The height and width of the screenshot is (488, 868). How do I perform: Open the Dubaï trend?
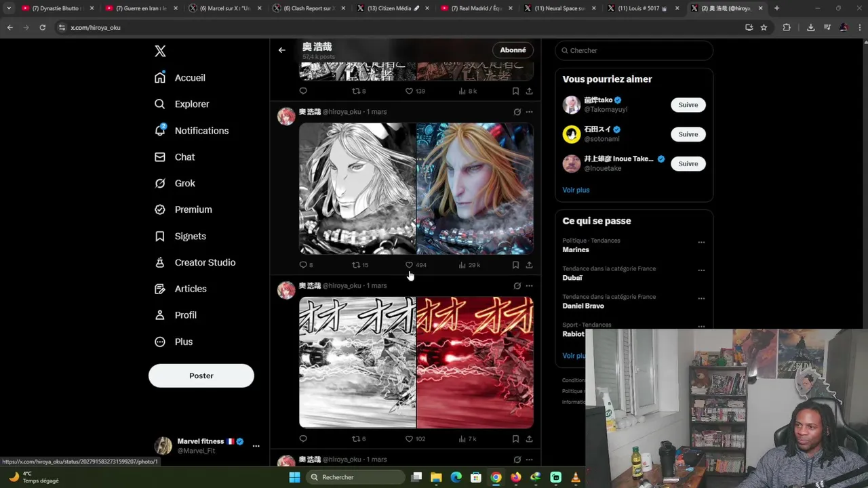(x=572, y=278)
